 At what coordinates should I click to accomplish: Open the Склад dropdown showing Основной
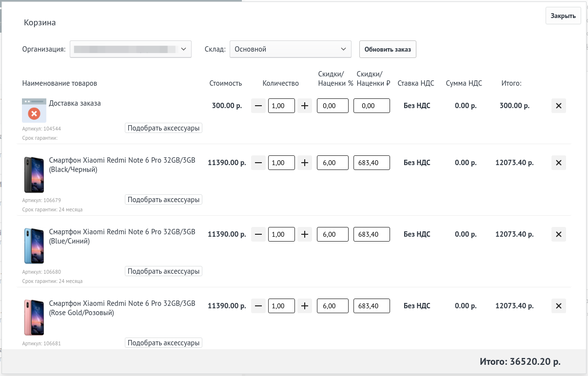(291, 49)
